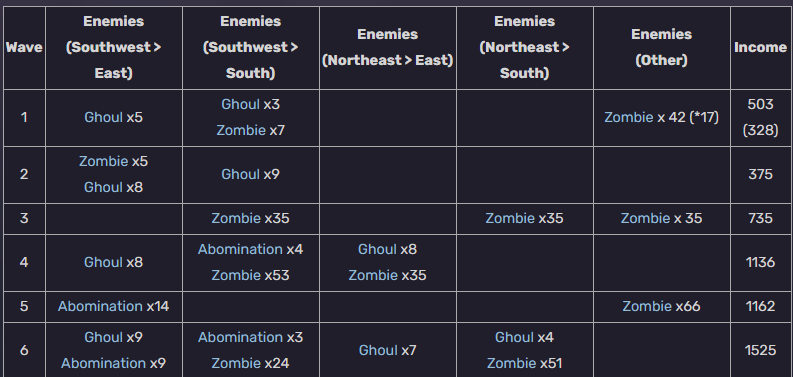Image resolution: width=793 pixels, height=377 pixels.
Task: Open Zombie x7 link in wave 1
Action: coord(241,131)
